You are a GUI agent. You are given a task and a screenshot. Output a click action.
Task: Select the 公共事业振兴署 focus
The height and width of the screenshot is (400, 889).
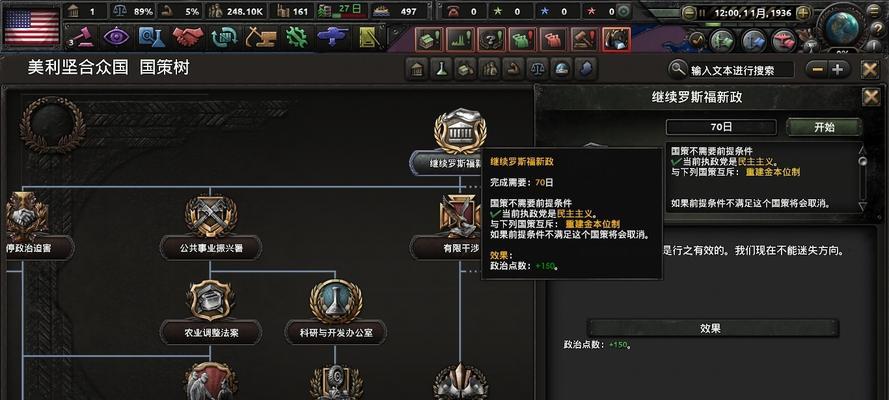(x=211, y=248)
